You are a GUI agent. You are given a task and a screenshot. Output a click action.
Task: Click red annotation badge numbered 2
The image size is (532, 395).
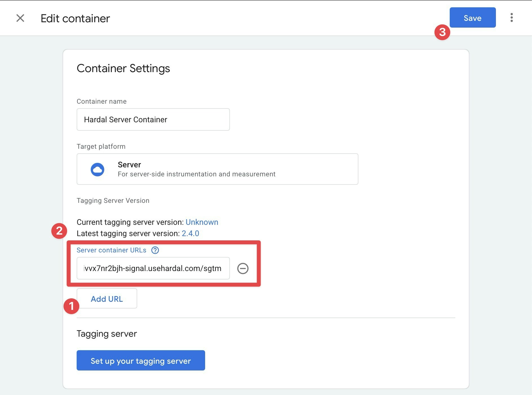click(59, 231)
